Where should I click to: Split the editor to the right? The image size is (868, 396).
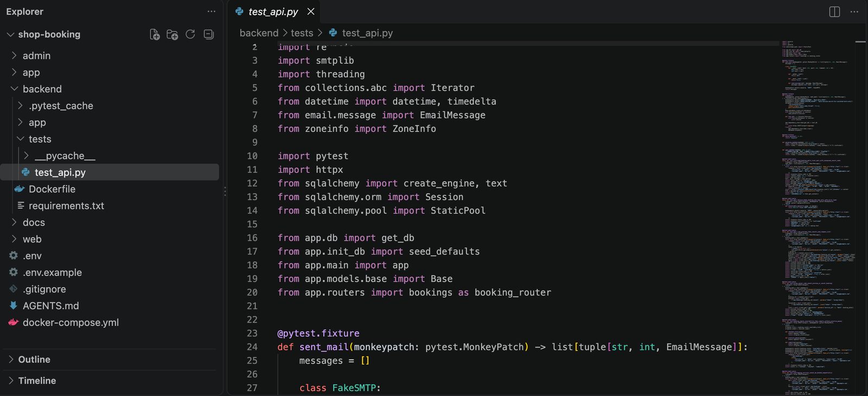(834, 11)
